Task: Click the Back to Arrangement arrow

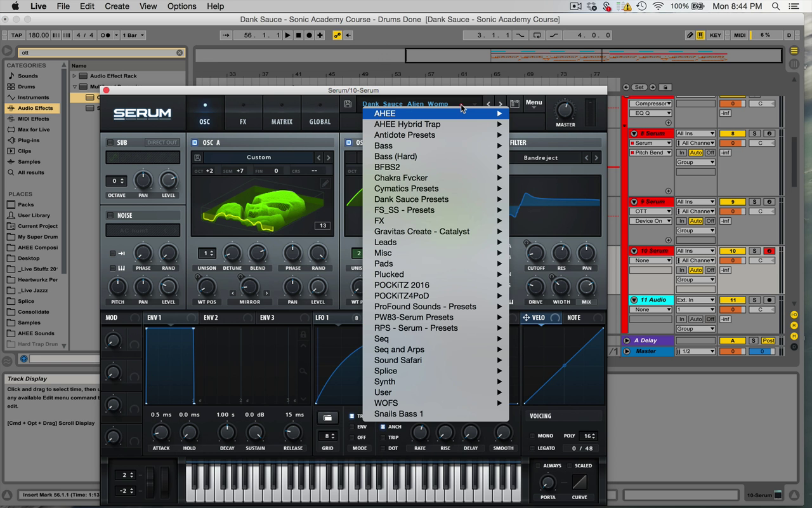Action: (x=348, y=36)
